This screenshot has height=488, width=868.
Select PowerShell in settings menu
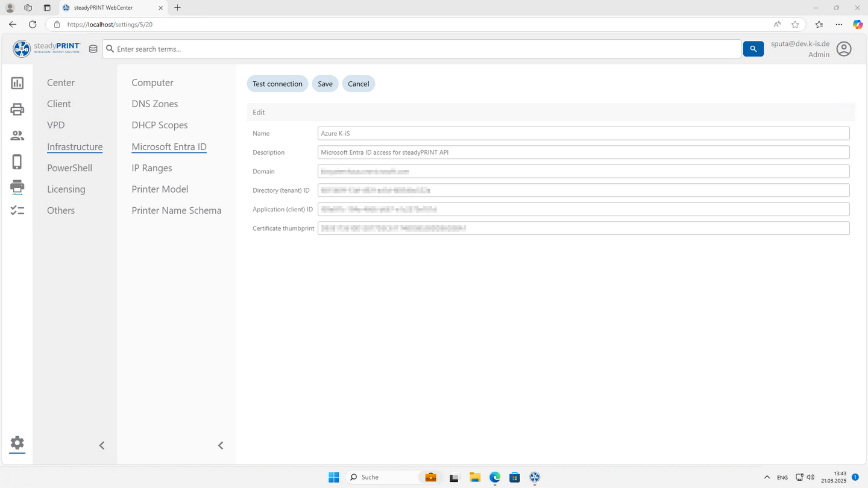tap(69, 167)
